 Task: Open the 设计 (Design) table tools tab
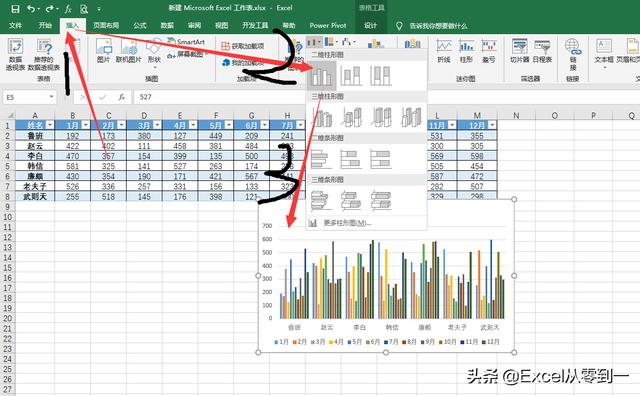click(371, 25)
